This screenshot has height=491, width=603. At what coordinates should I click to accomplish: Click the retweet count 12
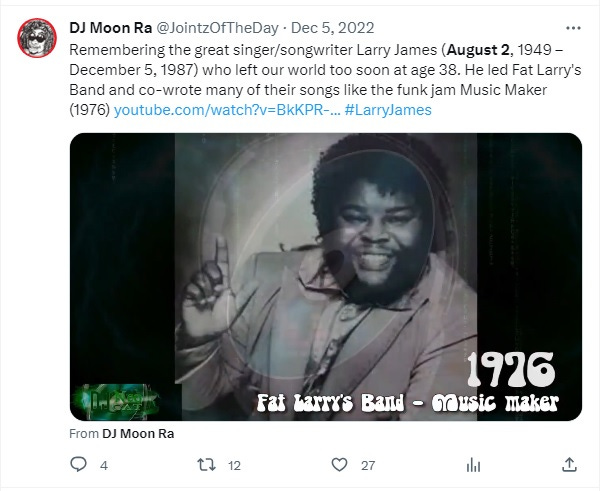[234, 466]
